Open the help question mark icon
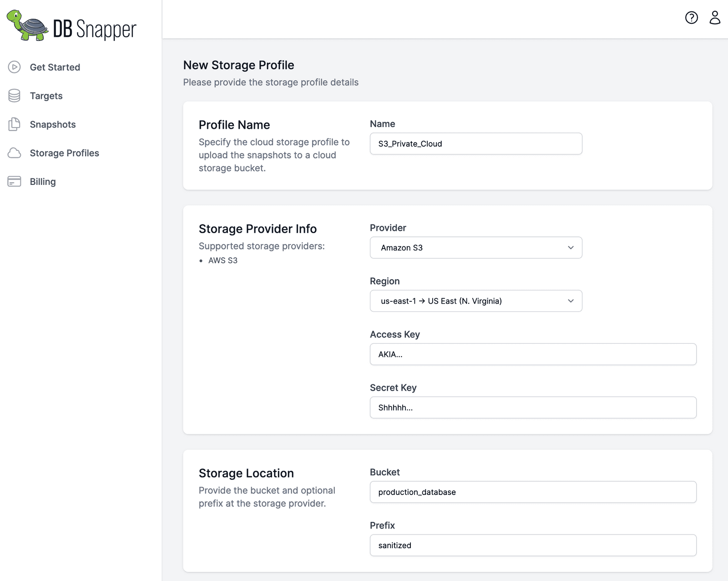Image resolution: width=728 pixels, height=581 pixels. point(691,18)
